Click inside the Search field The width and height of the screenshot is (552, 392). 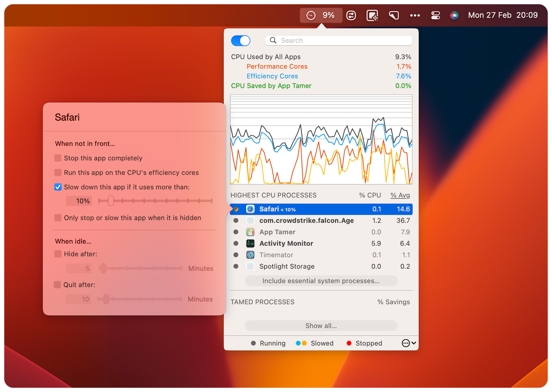(x=338, y=40)
